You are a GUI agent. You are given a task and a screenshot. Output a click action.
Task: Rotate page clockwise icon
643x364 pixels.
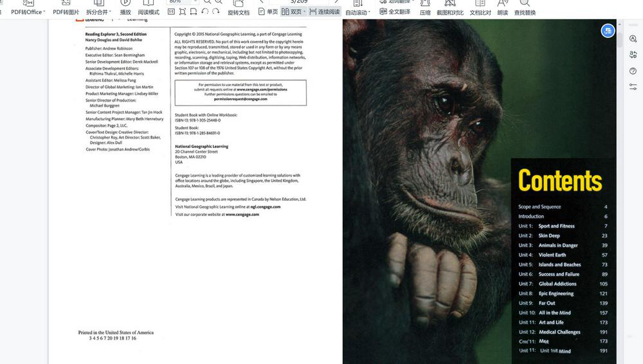pyautogui.click(x=216, y=12)
